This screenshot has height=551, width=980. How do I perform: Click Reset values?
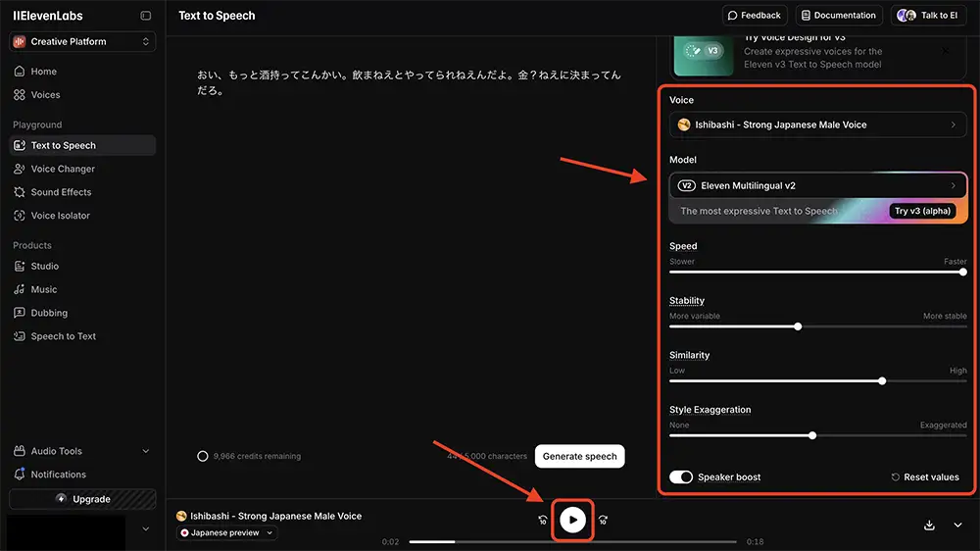coord(925,477)
